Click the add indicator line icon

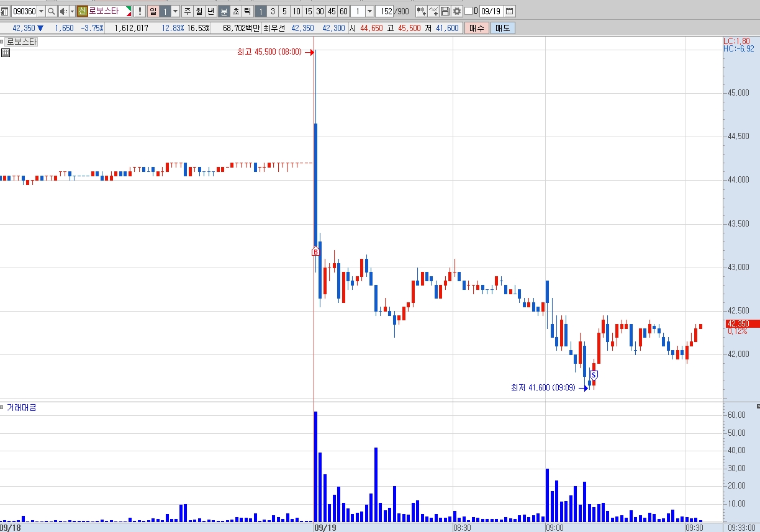point(433,11)
